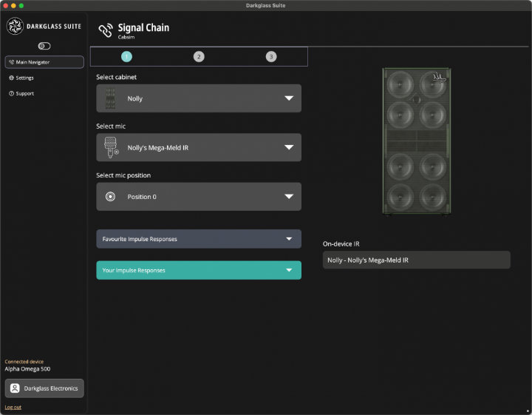Open the Darkglass Electronics account button
The width and height of the screenshot is (532, 415).
[x=44, y=388]
